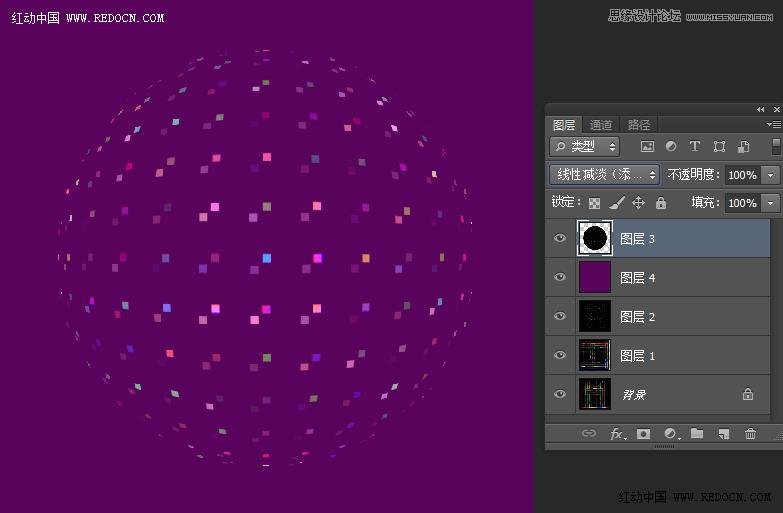This screenshot has width=783, height=513.
Task: Filter layers by shape type
Action: click(x=719, y=146)
